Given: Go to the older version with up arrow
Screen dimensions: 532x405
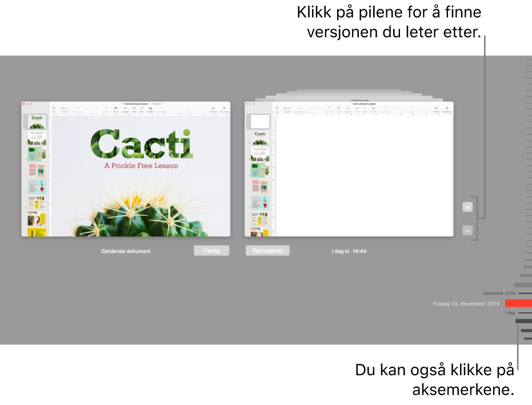Looking at the screenshot, I should (x=467, y=207).
